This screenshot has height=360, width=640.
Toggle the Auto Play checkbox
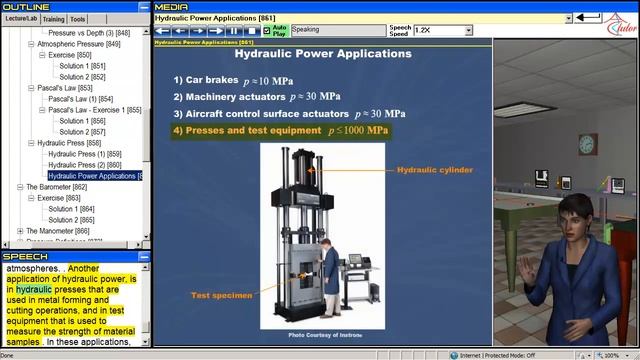[x=267, y=31]
